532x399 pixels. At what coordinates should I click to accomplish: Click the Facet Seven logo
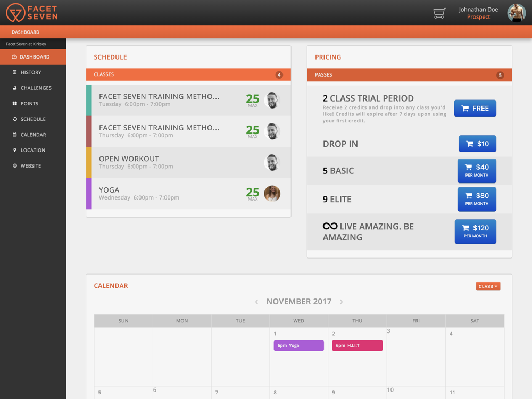pyautogui.click(x=32, y=13)
